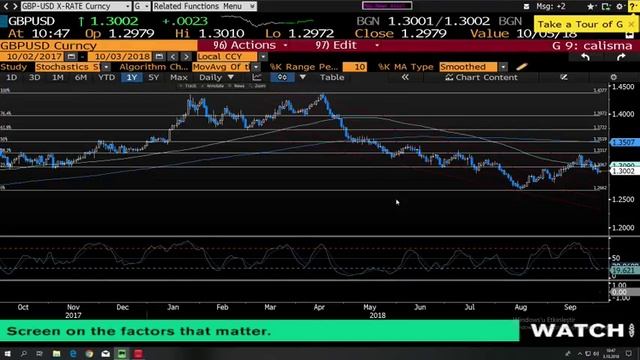The height and width of the screenshot is (360, 640).
Task: Click the 19.621 stochastic value label
Action: click(624, 270)
